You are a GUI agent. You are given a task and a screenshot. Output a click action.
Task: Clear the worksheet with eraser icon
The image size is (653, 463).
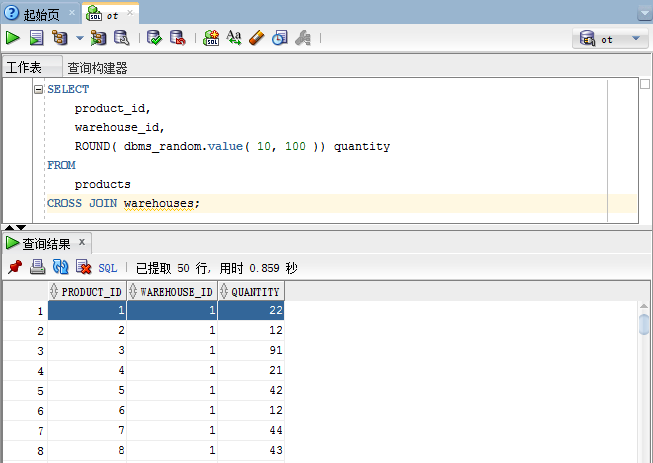pos(256,38)
